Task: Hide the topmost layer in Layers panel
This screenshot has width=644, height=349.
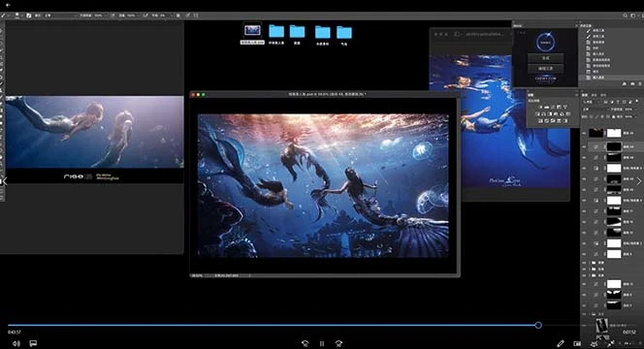Action: click(x=585, y=133)
